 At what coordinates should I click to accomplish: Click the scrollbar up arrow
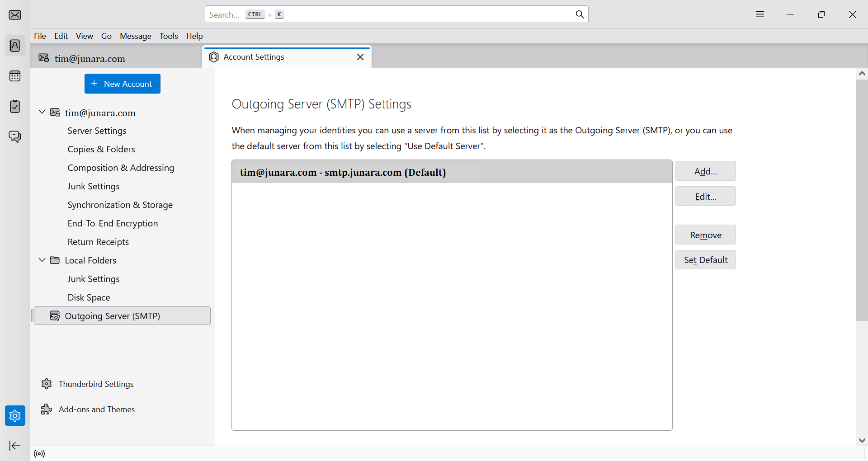pyautogui.click(x=862, y=73)
